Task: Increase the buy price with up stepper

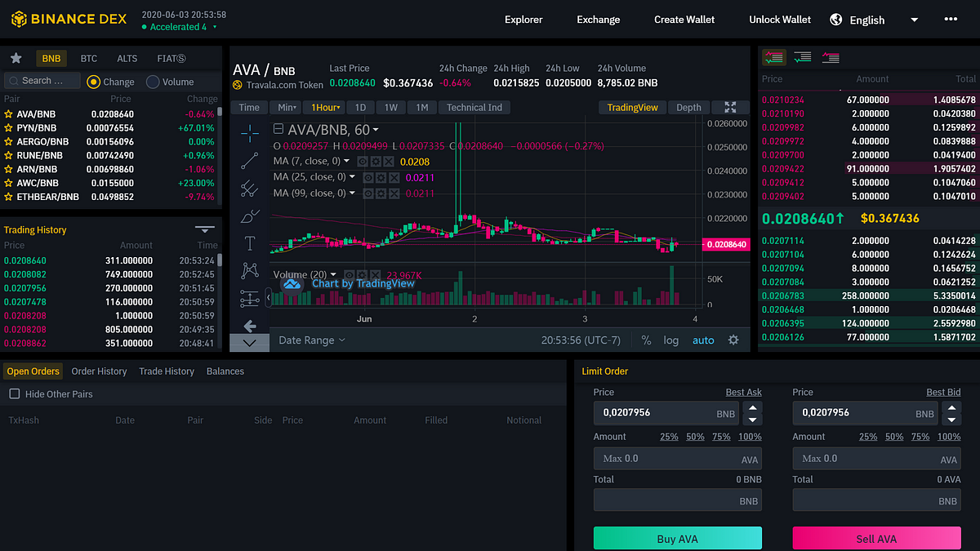Action: tap(753, 407)
